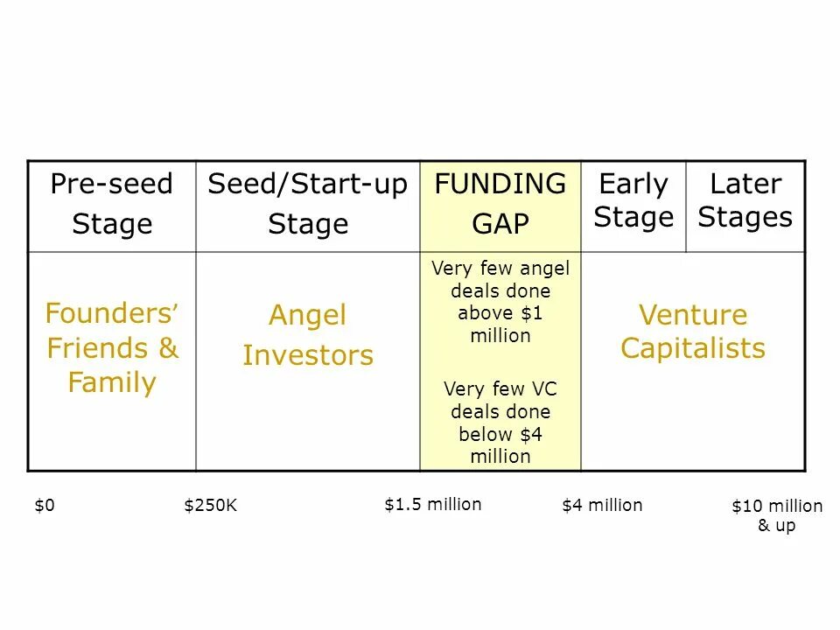This screenshot has height=630, width=840.
Task: Click the angel deals above $1 million note
Action: click(x=500, y=302)
